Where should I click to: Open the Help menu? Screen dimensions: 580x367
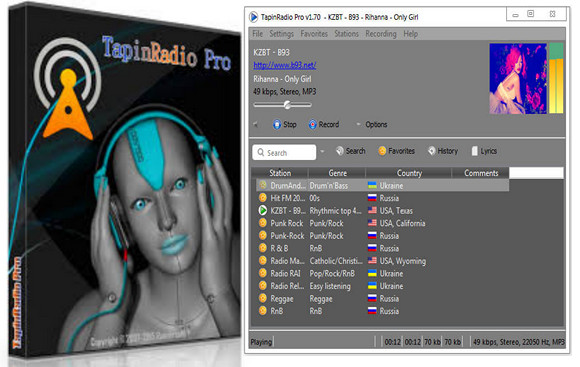[x=411, y=34]
